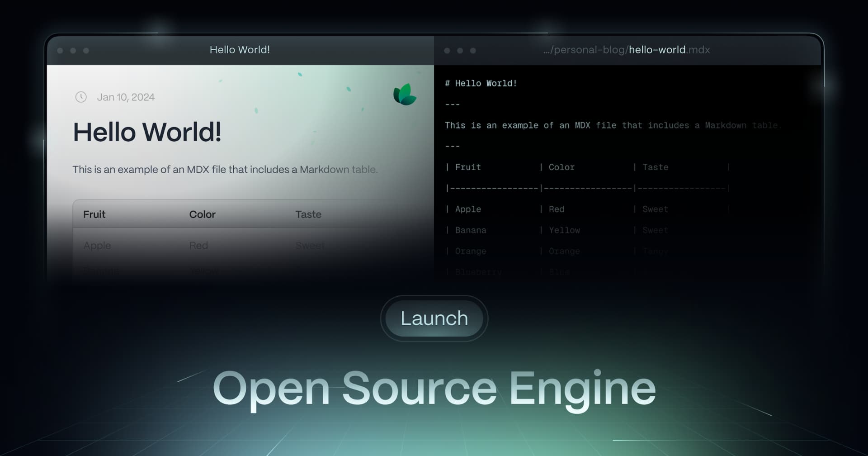This screenshot has width=868, height=456.
Task: Click the middle traffic-light dot on editor window
Action: (x=461, y=51)
